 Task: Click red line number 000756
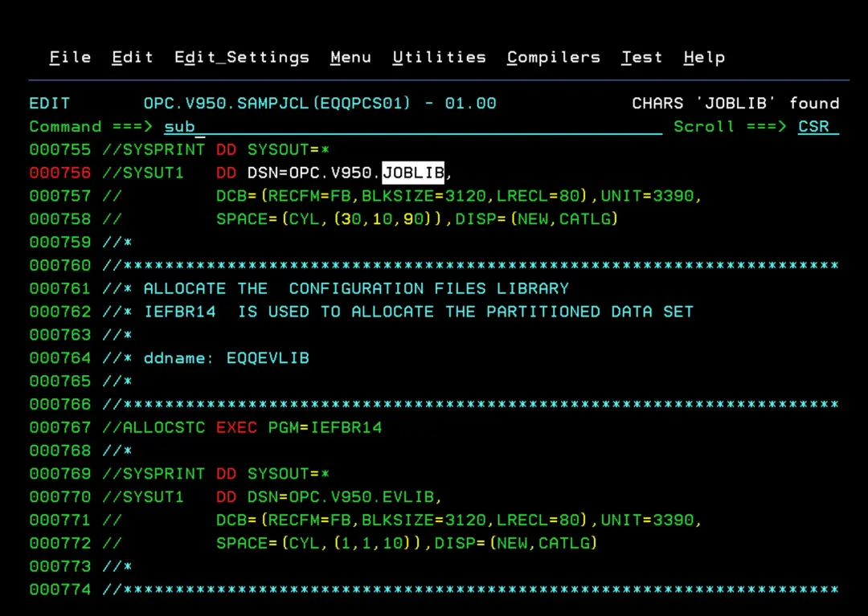(x=59, y=173)
